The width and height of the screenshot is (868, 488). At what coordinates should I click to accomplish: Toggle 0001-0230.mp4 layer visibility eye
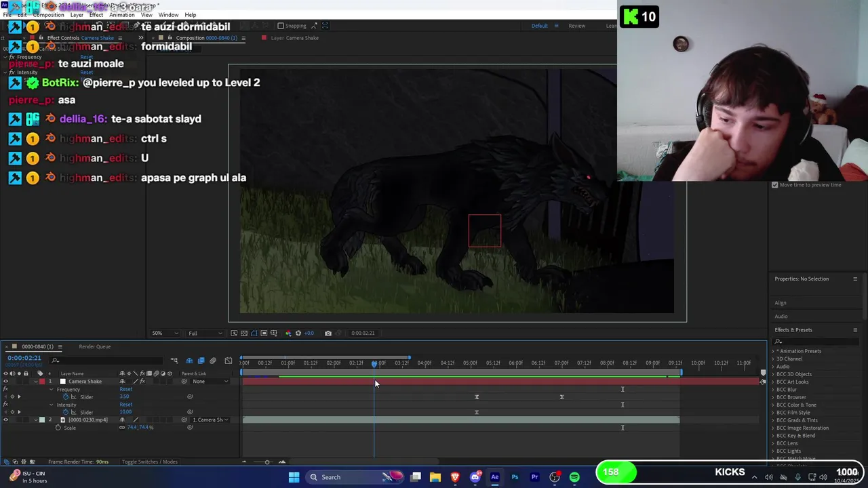(x=5, y=420)
